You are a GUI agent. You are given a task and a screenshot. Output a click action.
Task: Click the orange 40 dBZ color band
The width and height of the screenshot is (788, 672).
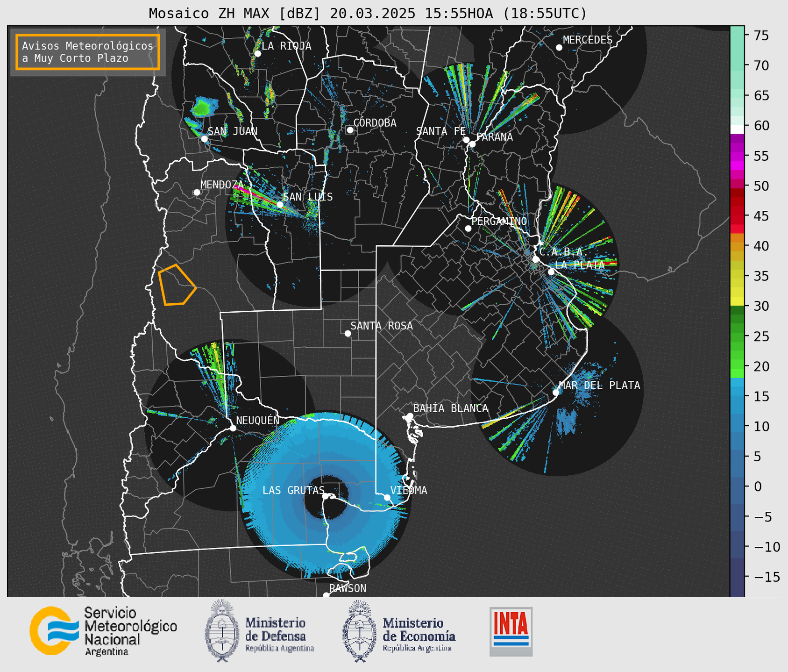point(737,247)
